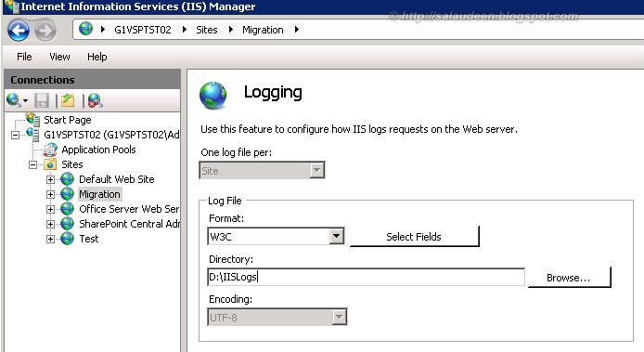
Task: Collapse the G1VSPTST02 server node
Action: coord(15,135)
